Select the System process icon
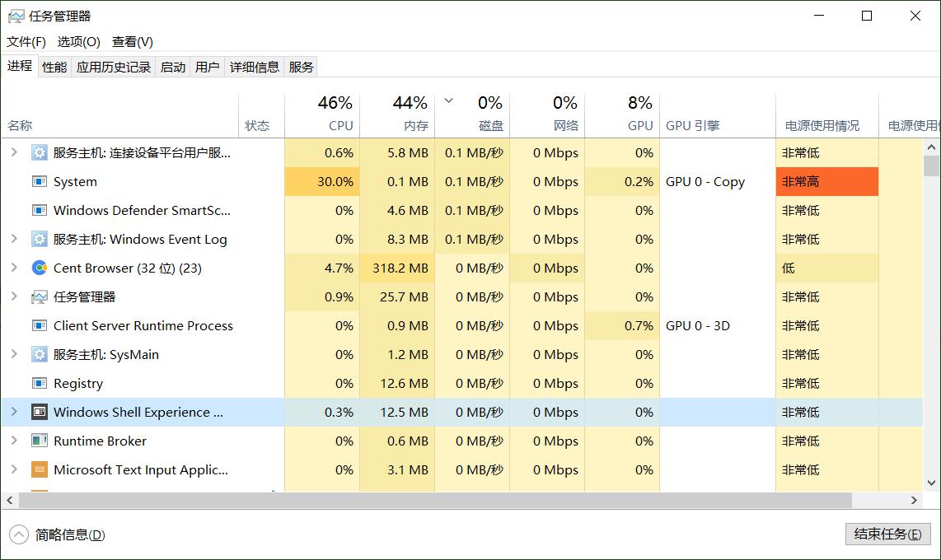This screenshot has height=560, width=941. click(x=40, y=181)
